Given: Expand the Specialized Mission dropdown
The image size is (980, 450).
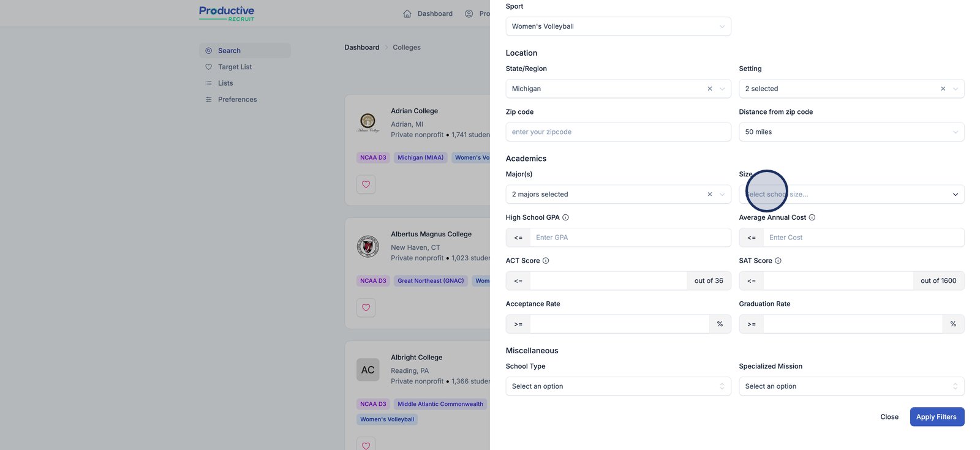Looking at the screenshot, I should click(x=851, y=386).
